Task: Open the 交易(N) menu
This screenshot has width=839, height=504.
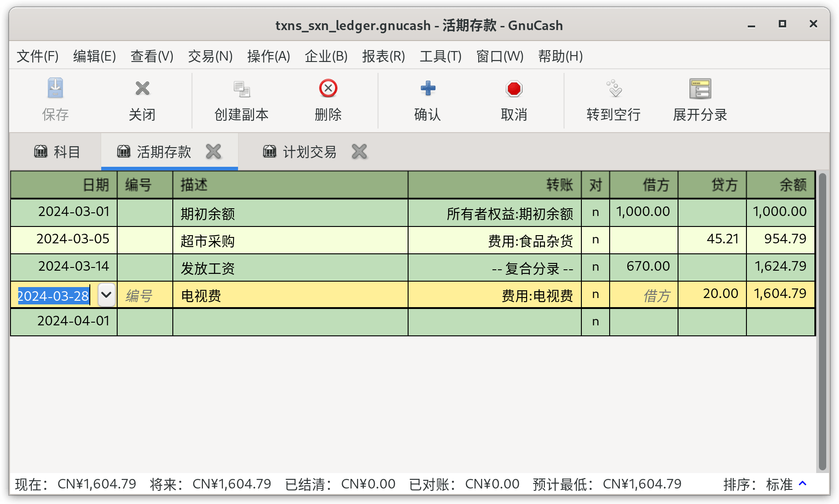Action: click(x=210, y=56)
